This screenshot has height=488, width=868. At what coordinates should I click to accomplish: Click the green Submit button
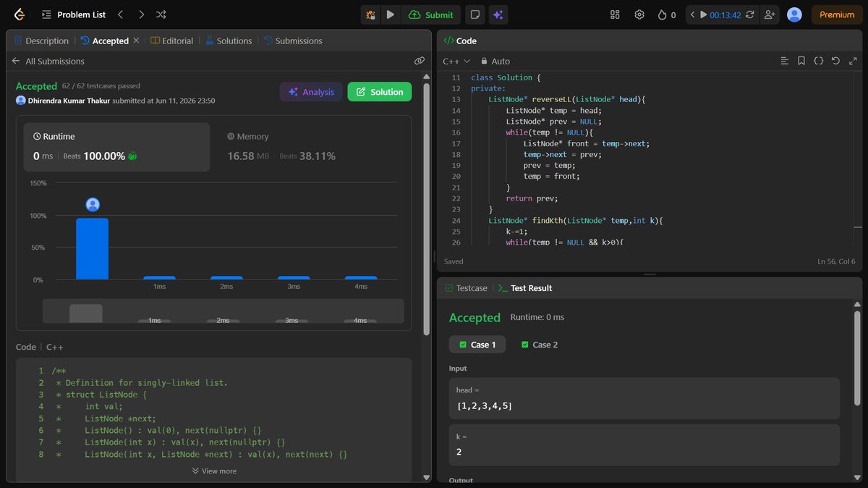[x=431, y=14]
